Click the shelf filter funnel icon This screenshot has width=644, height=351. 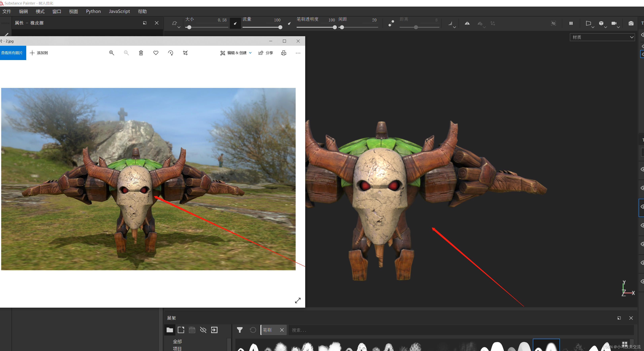coord(240,330)
